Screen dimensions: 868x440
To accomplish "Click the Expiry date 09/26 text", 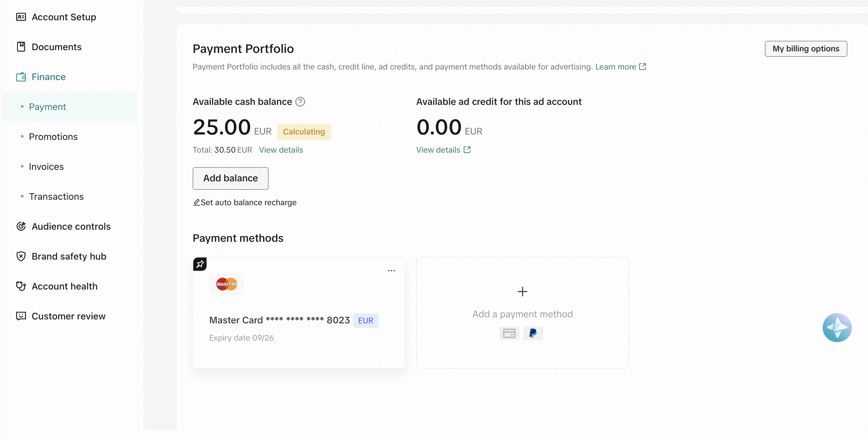I will coord(241,338).
